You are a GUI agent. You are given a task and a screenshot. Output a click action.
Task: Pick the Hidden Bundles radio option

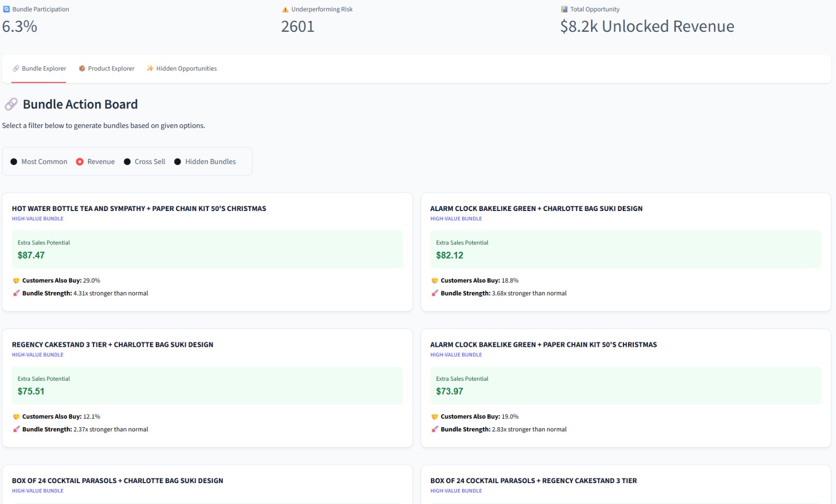click(x=178, y=162)
